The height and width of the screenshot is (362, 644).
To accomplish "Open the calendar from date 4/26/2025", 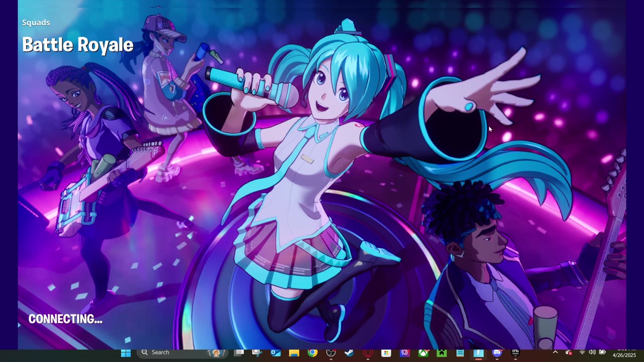I will 624,355.
